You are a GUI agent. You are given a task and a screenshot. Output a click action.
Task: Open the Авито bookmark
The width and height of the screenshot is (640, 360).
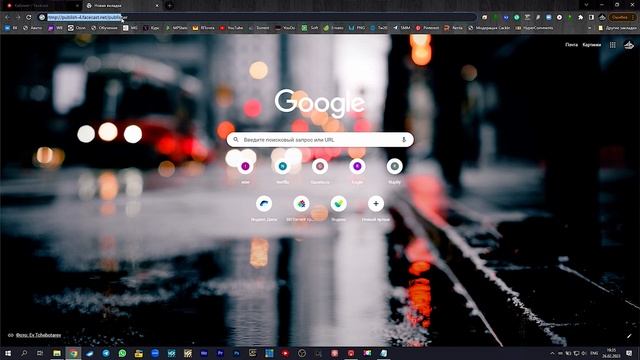33,28
